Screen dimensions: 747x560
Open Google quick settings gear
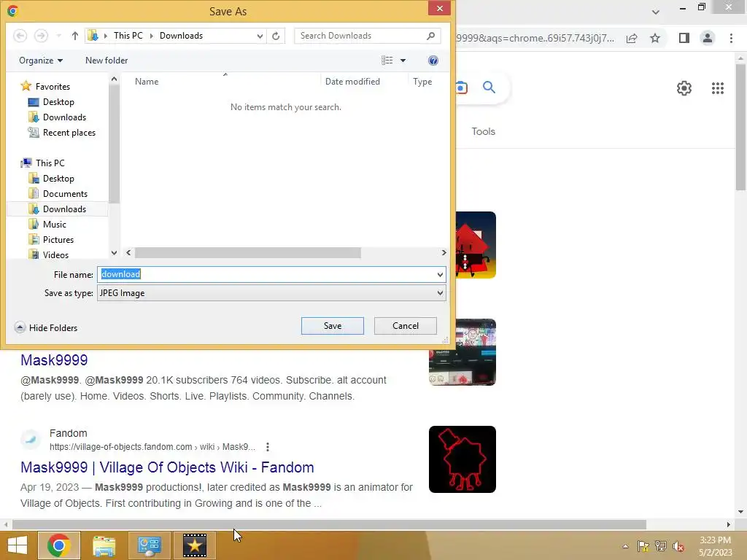click(684, 88)
